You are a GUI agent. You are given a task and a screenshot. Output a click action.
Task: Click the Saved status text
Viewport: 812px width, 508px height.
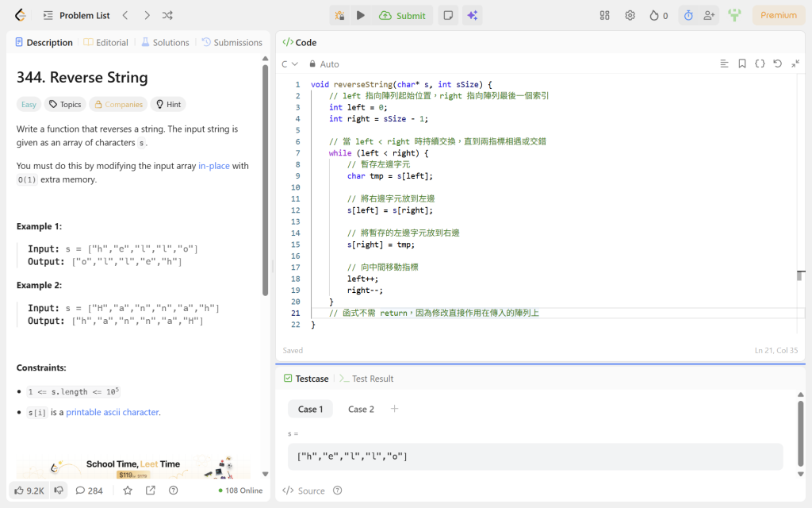pyautogui.click(x=293, y=350)
